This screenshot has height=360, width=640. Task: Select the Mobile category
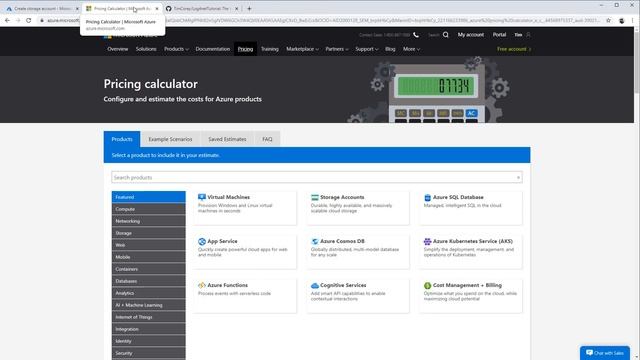149,257
